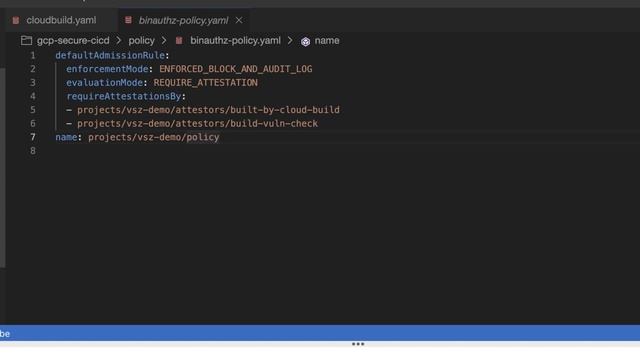Select the binauthz-policy.yaml tab

tap(183, 20)
